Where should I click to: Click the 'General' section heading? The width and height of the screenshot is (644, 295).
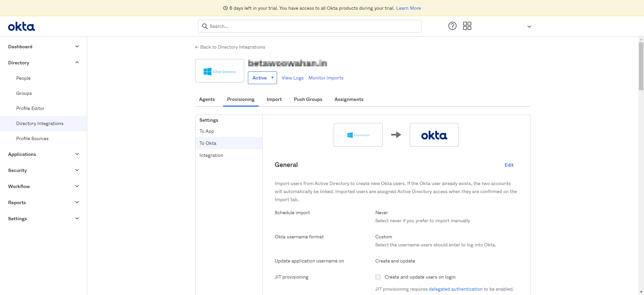point(286,165)
